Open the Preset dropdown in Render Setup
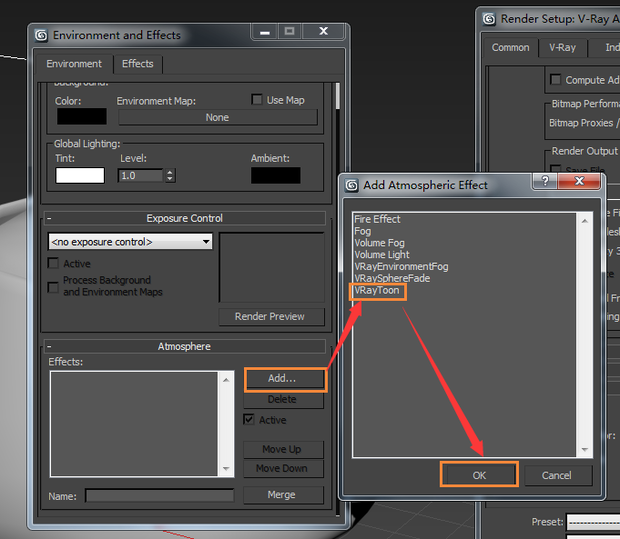Image resolution: width=620 pixels, height=539 pixels. (x=593, y=522)
